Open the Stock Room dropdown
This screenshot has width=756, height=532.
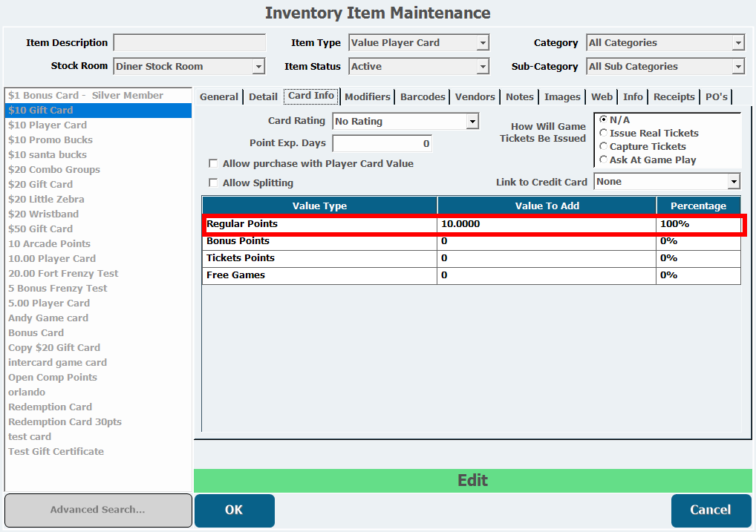point(258,67)
